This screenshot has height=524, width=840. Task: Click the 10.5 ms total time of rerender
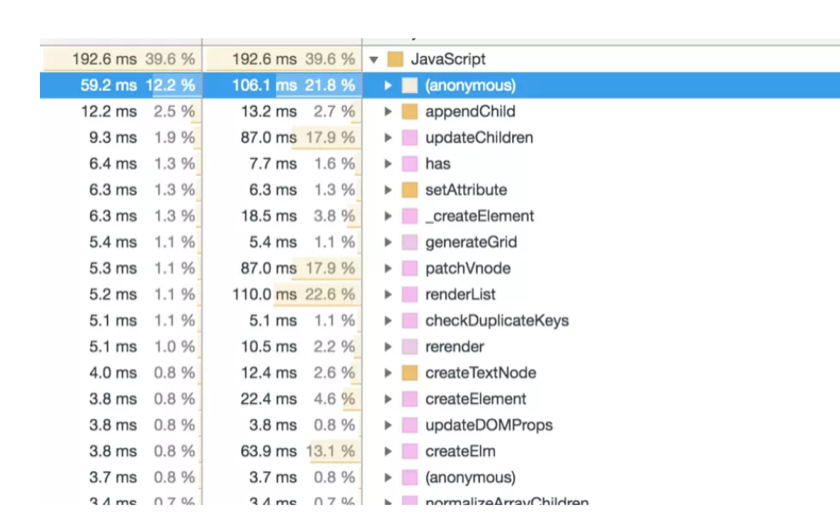[x=268, y=347]
